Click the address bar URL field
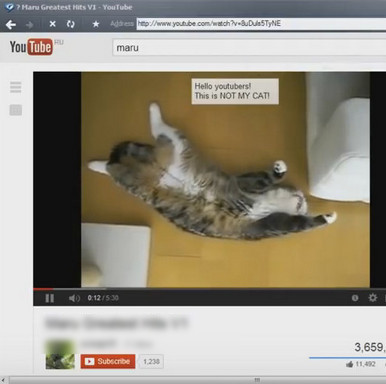This screenshot has height=384, width=386. pyautogui.click(x=261, y=24)
